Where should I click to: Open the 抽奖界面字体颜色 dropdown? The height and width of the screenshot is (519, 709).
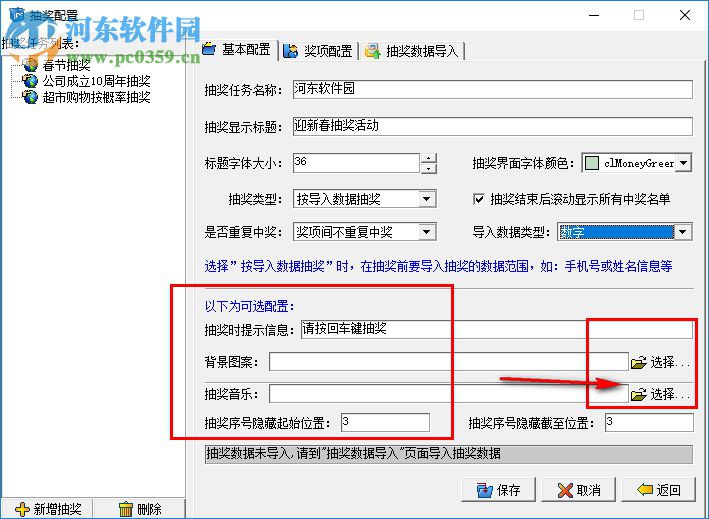684,163
